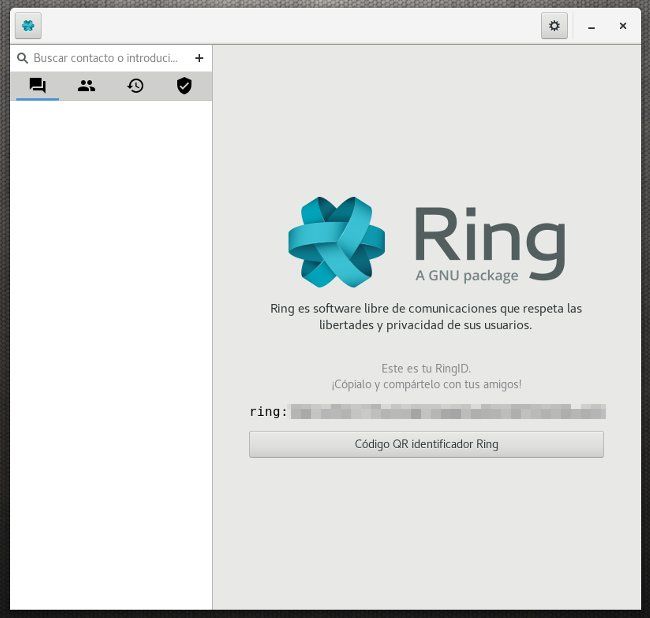This screenshot has height=618, width=650.
Task: Open settings with the gear icon
Action: 554,26
